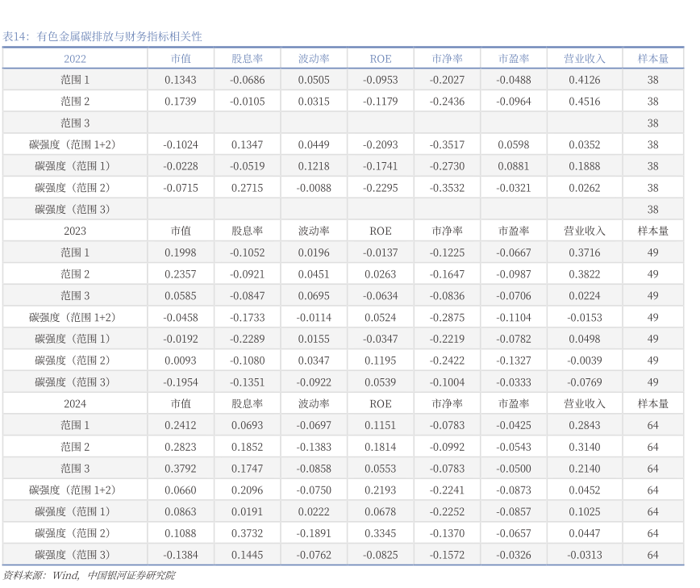Screen dimensions: 700x588
Task: Select the cell with value 0.1343
Action: click(181, 80)
